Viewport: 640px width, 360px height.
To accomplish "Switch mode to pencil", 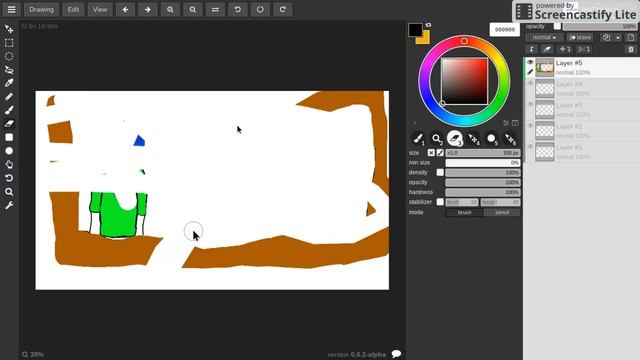I will 502,212.
